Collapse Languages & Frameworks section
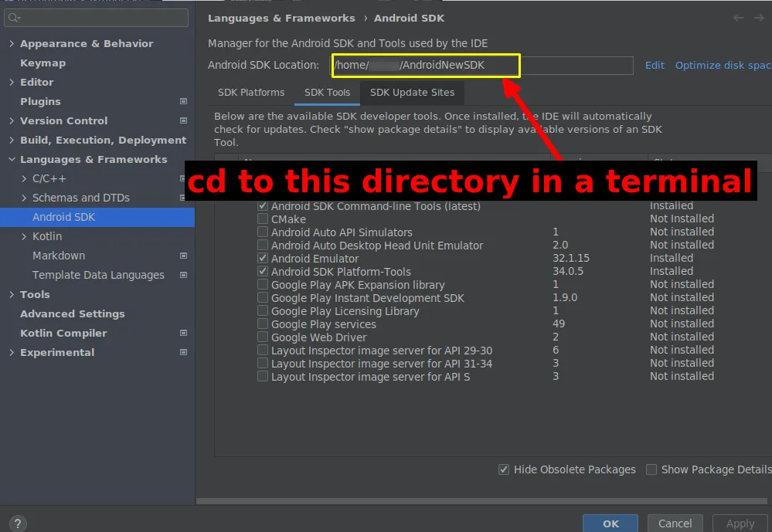This screenshot has height=532, width=772. coord(12,159)
